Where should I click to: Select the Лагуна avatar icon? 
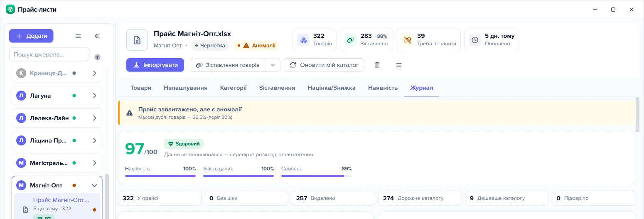(21, 96)
